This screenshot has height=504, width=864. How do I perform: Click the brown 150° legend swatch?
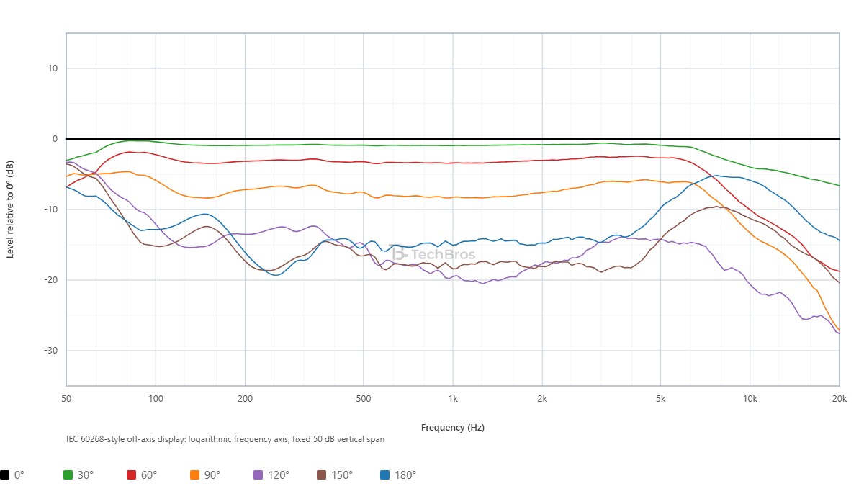click(x=322, y=474)
